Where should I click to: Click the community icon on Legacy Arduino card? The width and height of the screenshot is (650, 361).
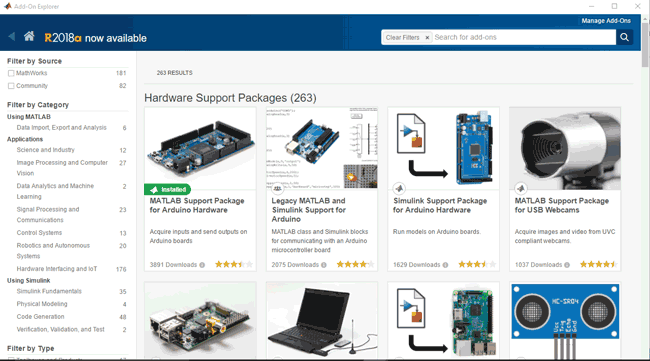point(277,189)
